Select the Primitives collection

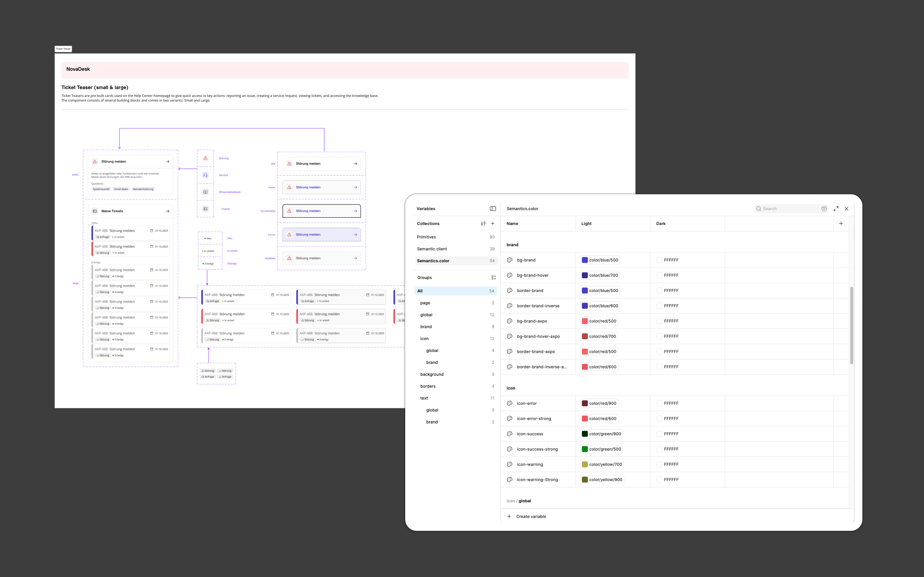tap(426, 237)
